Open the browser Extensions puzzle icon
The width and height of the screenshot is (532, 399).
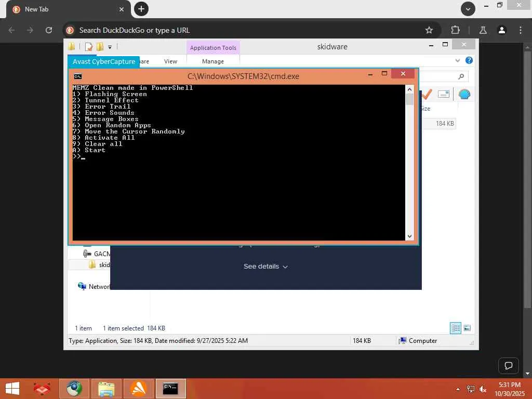click(x=455, y=30)
